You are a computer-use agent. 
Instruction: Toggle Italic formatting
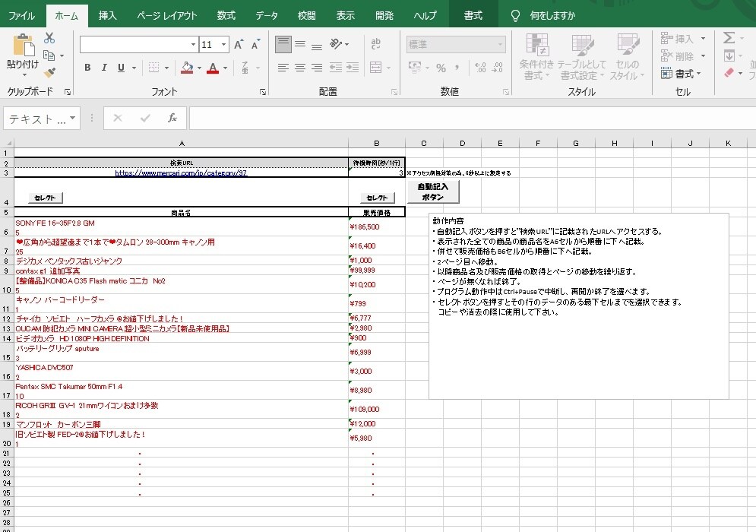103,68
